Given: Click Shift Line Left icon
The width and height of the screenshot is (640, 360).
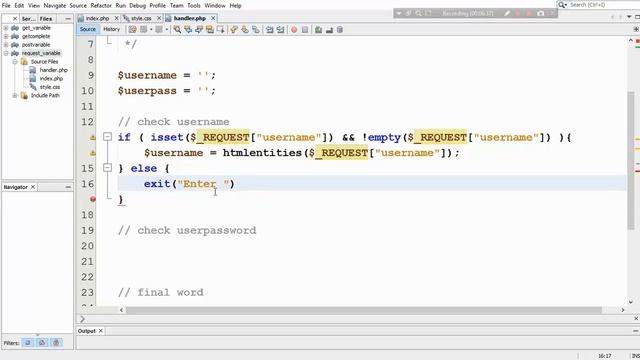Looking at the screenshot, I should click(x=269, y=30).
